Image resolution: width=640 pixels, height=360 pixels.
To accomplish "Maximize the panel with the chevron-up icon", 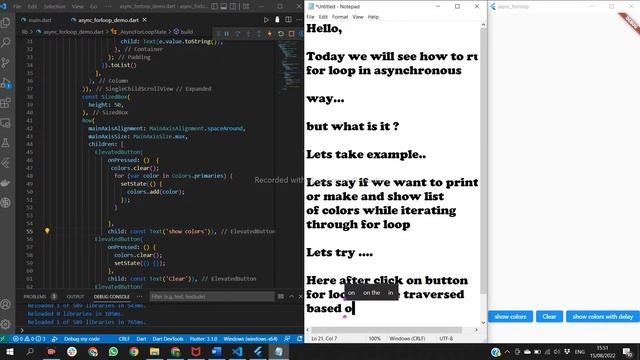I will tap(291, 297).
